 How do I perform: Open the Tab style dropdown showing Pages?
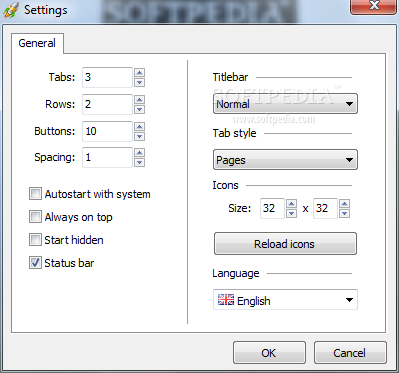coord(285,160)
